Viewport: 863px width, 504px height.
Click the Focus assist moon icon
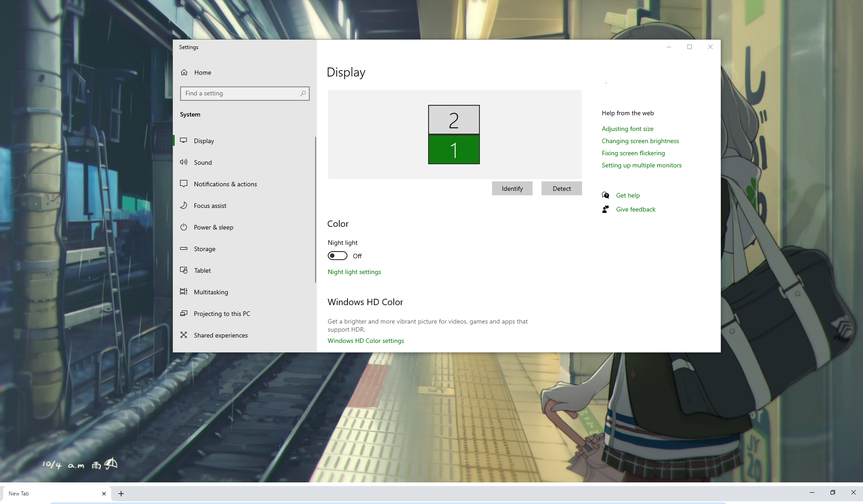click(x=184, y=205)
